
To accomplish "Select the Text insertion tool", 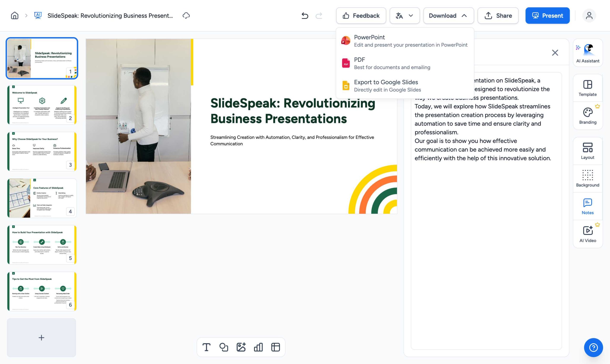I will tap(206, 347).
